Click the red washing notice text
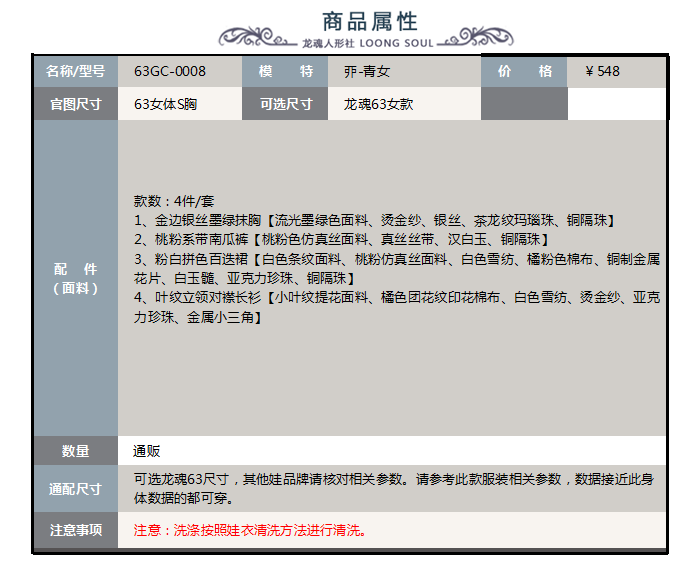The image size is (700, 571). point(250,530)
